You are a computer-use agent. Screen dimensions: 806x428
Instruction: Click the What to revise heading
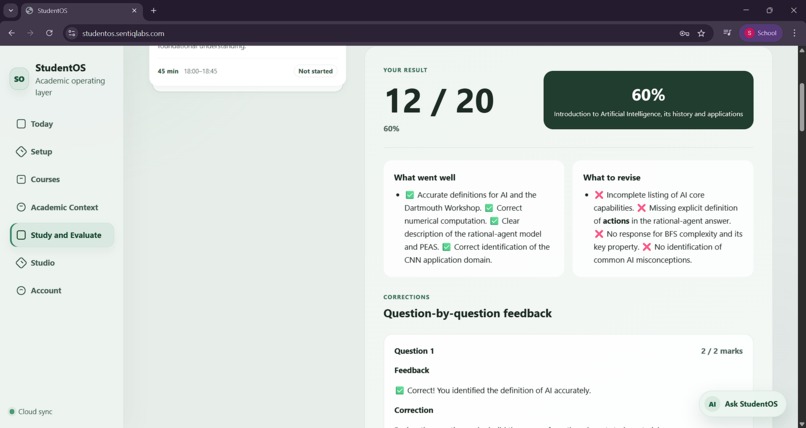tap(612, 177)
